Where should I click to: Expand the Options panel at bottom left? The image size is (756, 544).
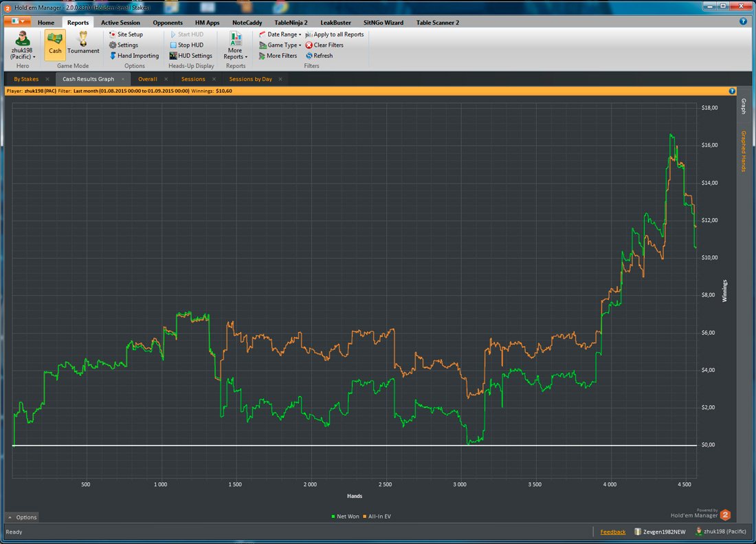(22, 517)
